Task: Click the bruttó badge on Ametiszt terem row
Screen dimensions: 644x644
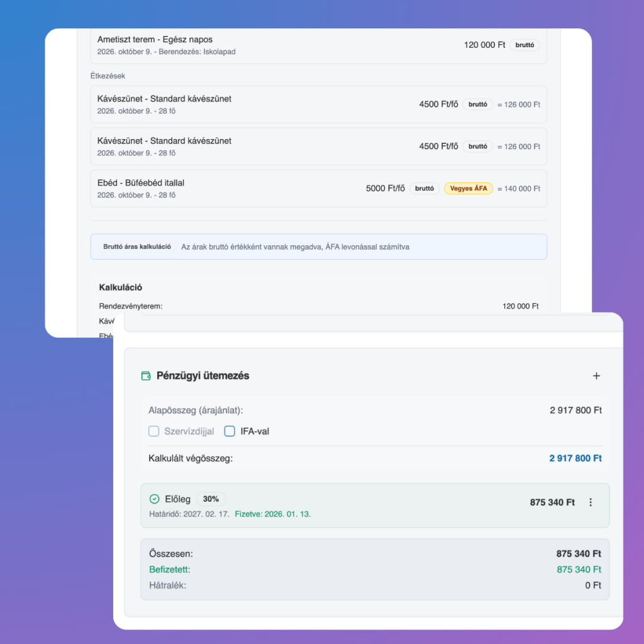Action: [x=525, y=45]
